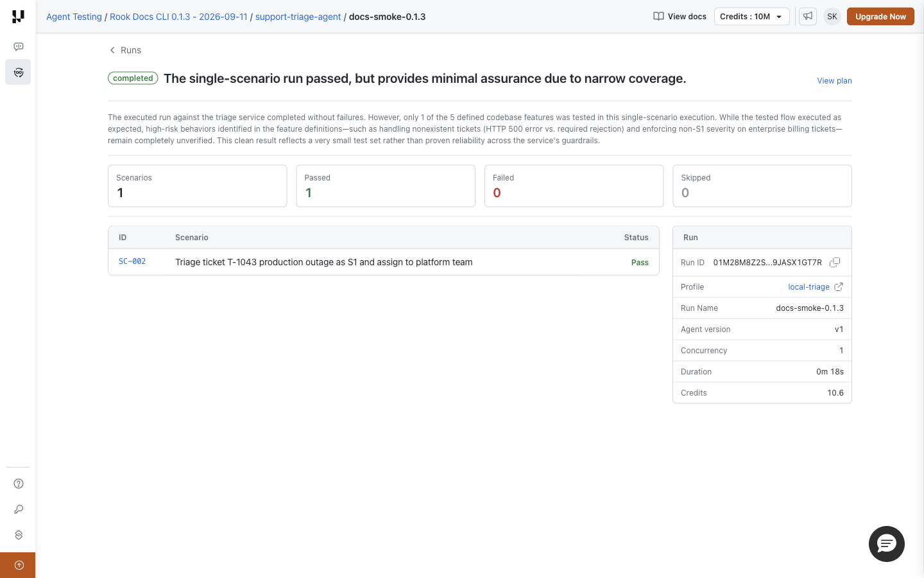Open the announcements megaphone icon
The height and width of the screenshot is (578, 924).
808,17
